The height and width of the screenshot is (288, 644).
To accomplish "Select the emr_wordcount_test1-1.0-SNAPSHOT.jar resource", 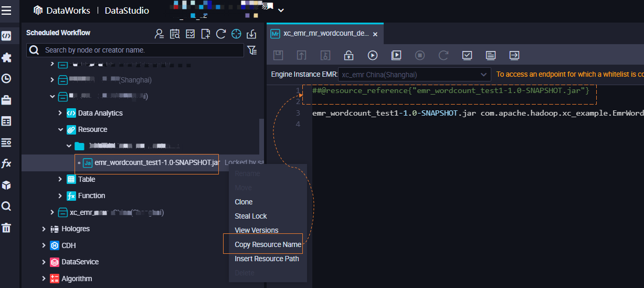I will tap(156, 163).
